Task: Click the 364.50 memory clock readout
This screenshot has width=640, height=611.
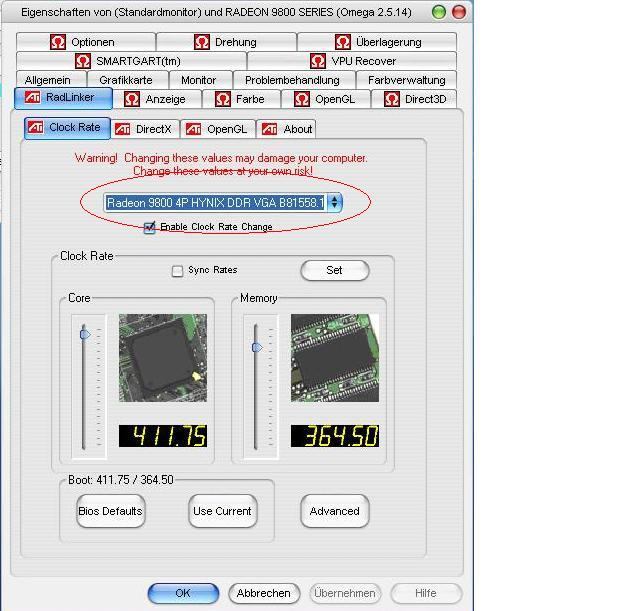Action: (x=335, y=436)
